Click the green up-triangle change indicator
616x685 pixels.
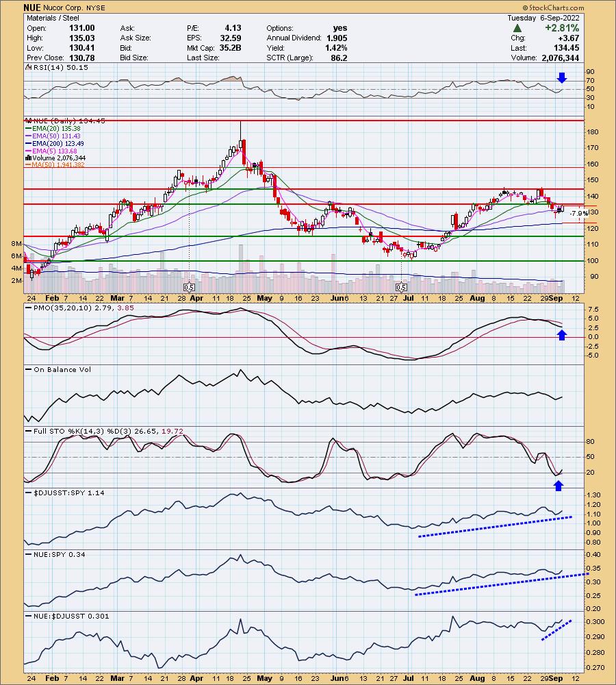coord(517,28)
